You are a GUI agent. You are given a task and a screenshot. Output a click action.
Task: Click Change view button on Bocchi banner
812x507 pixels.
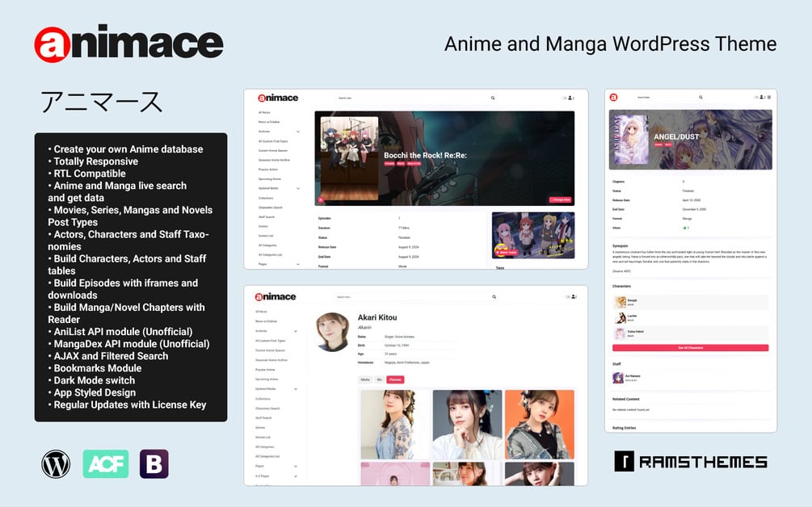click(x=560, y=199)
